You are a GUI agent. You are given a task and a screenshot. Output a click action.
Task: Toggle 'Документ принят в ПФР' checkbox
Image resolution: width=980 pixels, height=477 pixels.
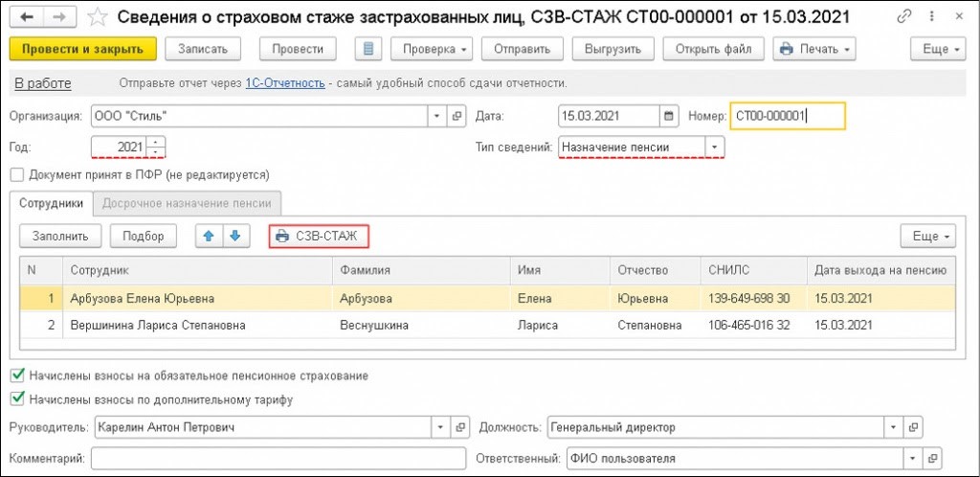(16, 175)
